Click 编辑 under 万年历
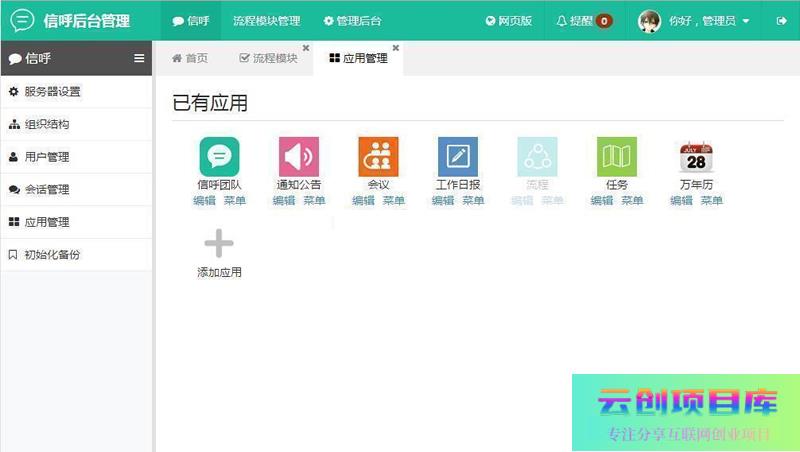The height and width of the screenshot is (452, 800). point(682,200)
